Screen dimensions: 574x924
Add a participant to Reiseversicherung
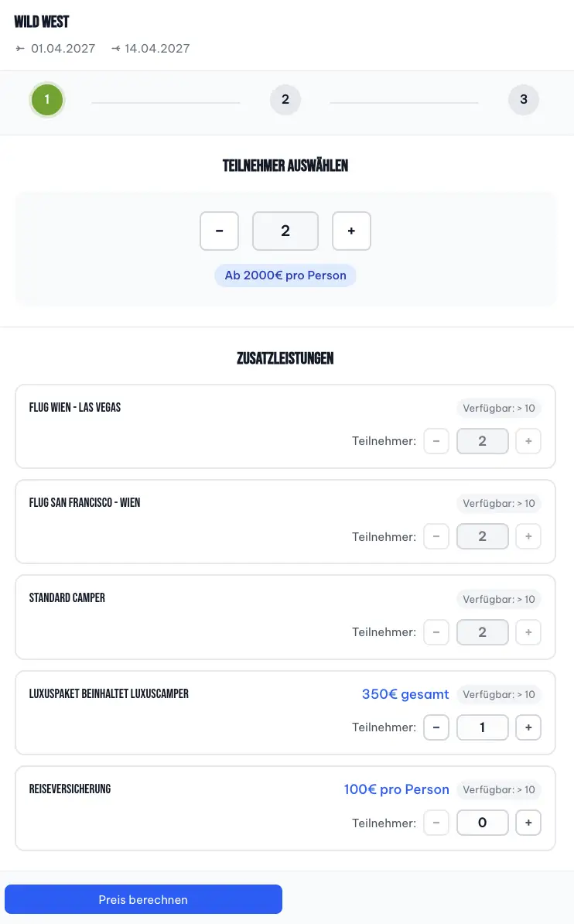tap(528, 823)
